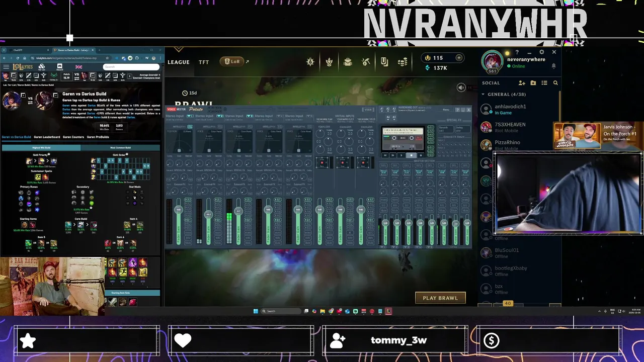This screenshot has width=644, height=362.
Task: Open the browser tab search dropdown
Action: (4, 50)
